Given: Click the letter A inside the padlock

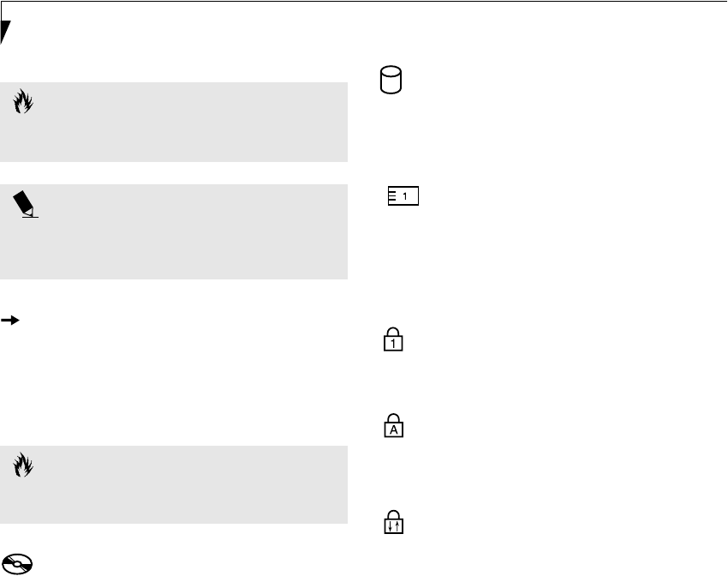Looking at the screenshot, I should pos(391,430).
